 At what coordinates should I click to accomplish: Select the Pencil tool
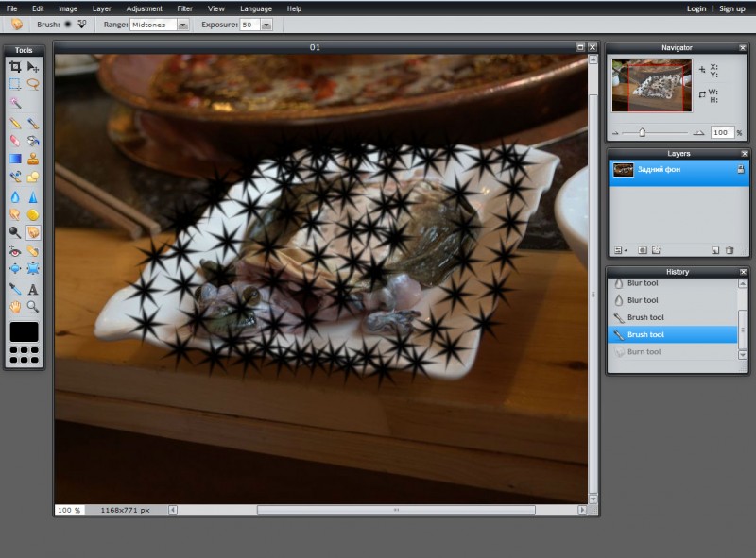click(x=15, y=124)
